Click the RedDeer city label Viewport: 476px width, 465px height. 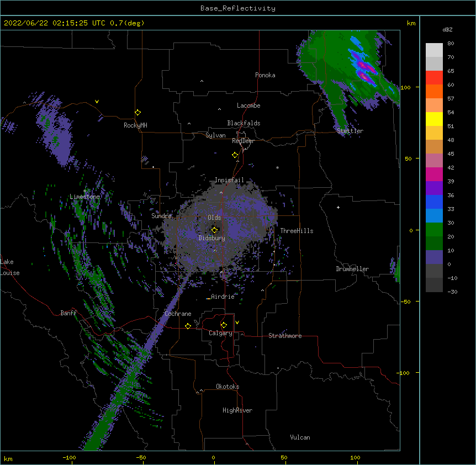[x=243, y=141]
